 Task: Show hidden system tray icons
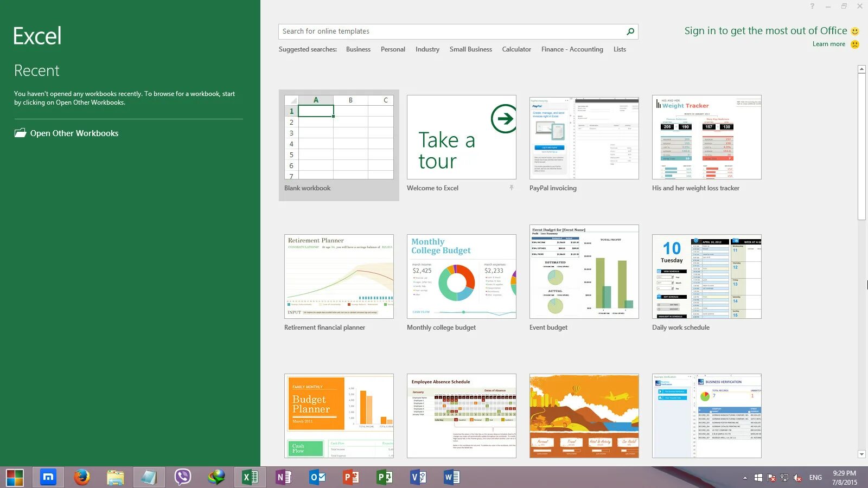click(x=745, y=478)
